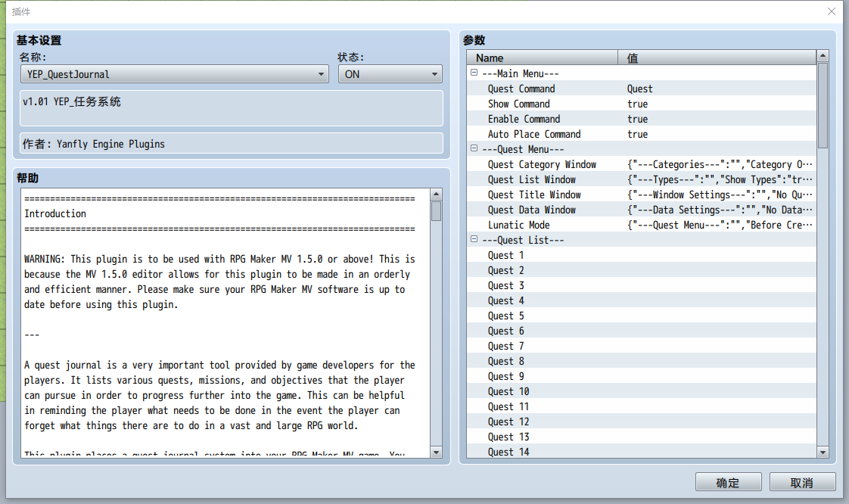849x504 pixels.
Task: Select the Quest 9 parameter row
Action: click(642, 377)
